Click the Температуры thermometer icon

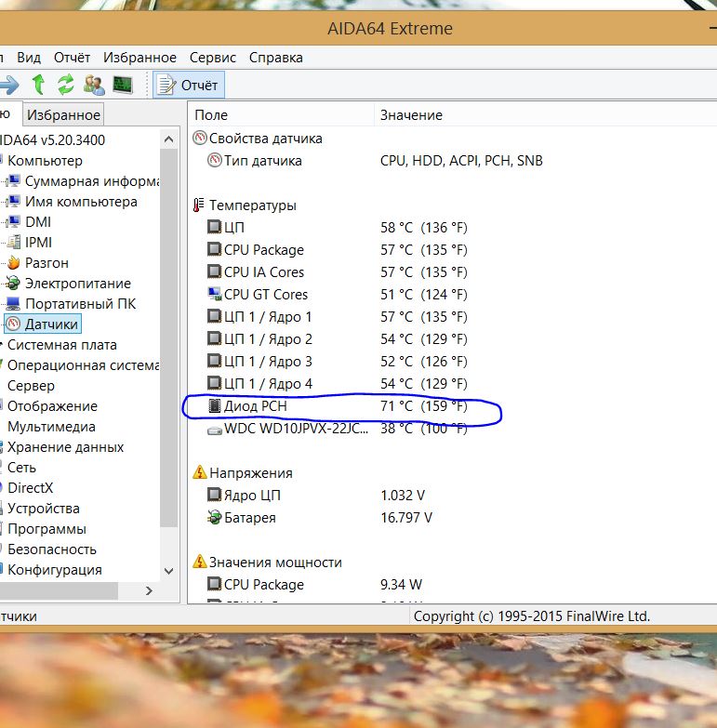point(199,205)
